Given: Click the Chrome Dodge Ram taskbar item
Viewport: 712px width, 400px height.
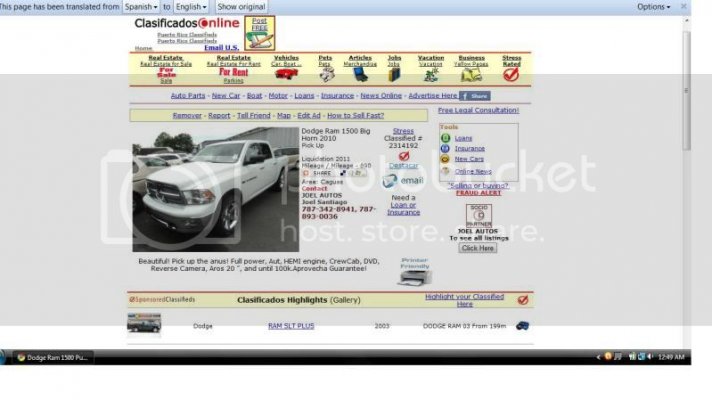Looking at the screenshot, I should [x=53, y=357].
